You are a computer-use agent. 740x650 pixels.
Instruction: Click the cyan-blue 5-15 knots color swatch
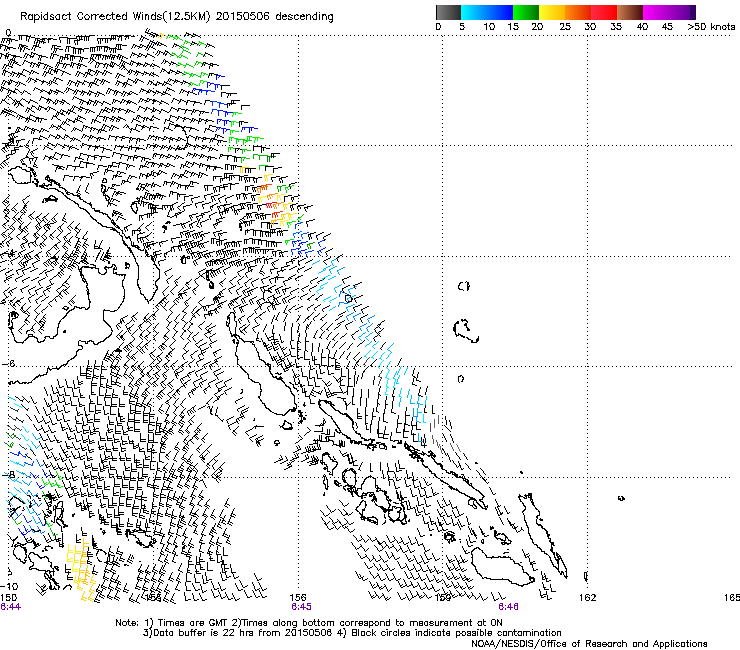pyautogui.click(x=487, y=12)
